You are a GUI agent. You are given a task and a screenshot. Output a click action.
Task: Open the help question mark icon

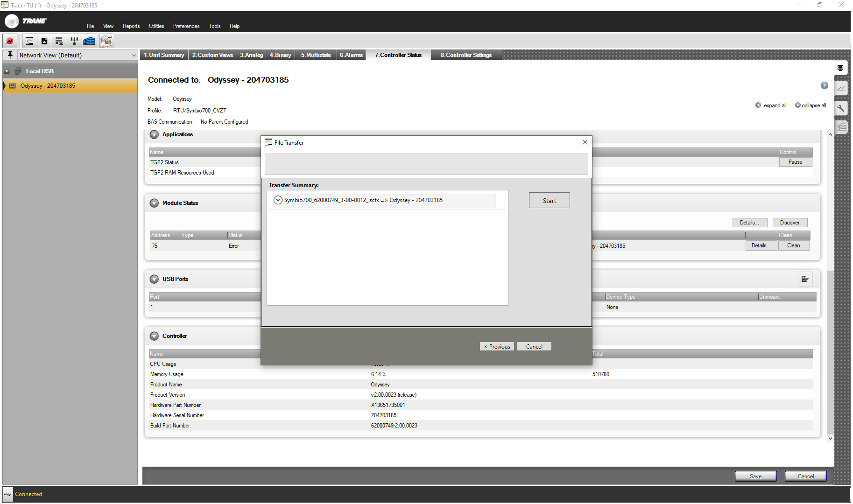tap(825, 85)
